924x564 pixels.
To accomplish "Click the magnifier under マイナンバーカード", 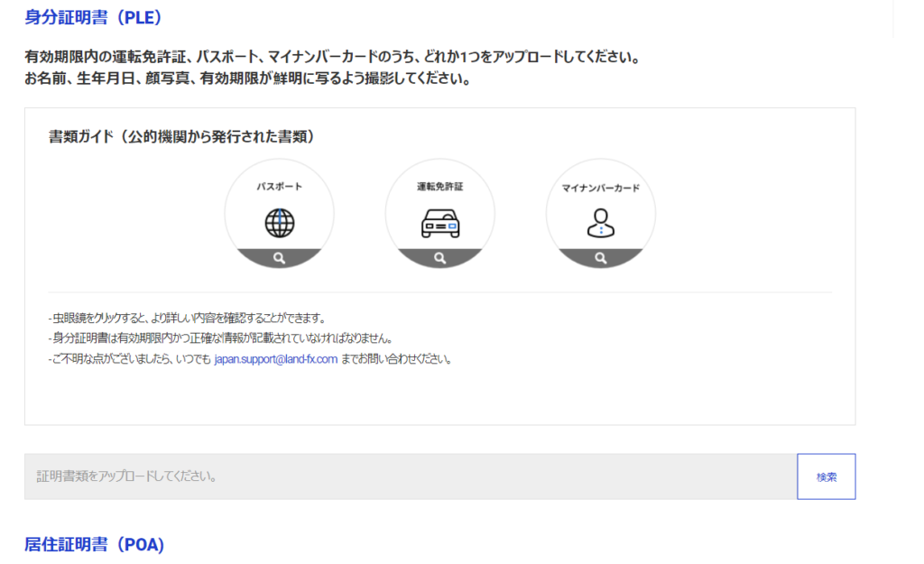I will pyautogui.click(x=600, y=258).
